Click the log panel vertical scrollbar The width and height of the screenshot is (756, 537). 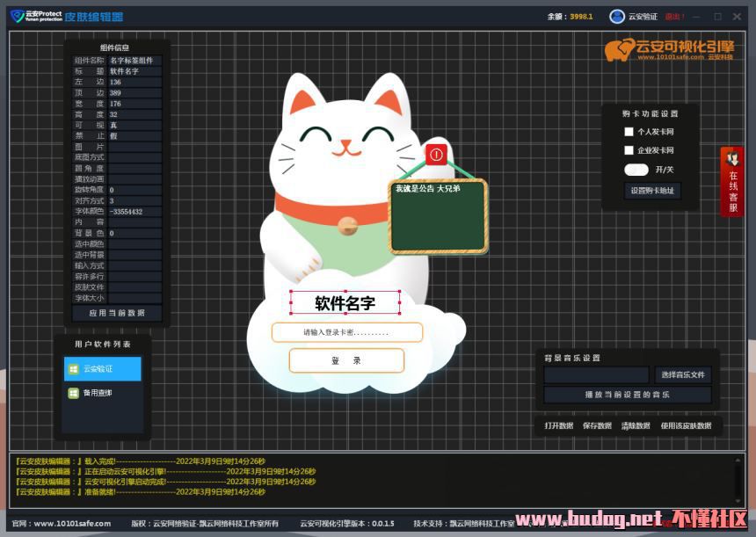pos(738,481)
